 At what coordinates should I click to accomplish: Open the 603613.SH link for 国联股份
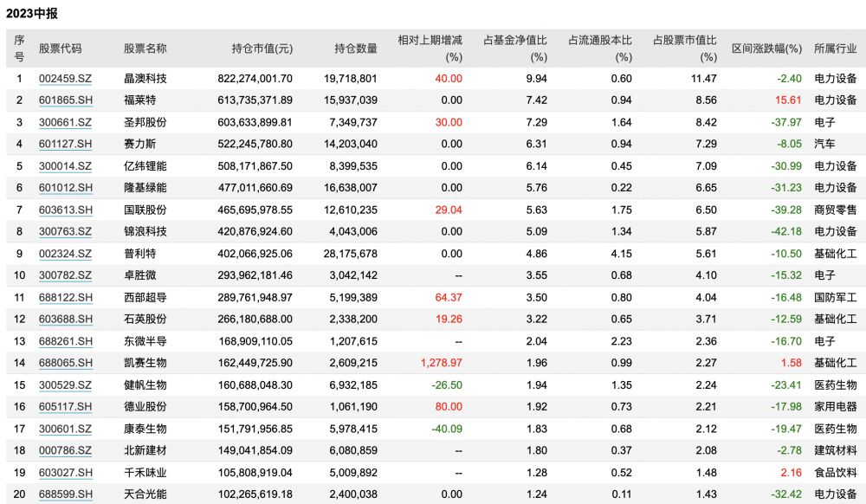pos(65,210)
